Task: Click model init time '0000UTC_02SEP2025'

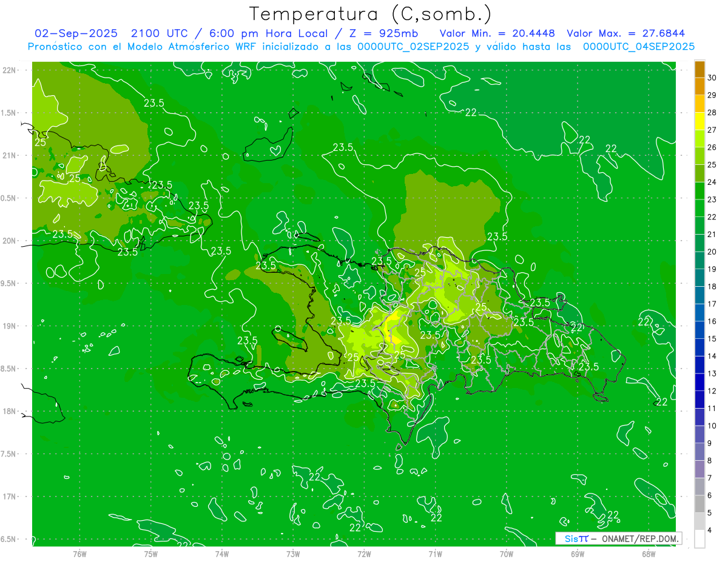Action: 413,47
